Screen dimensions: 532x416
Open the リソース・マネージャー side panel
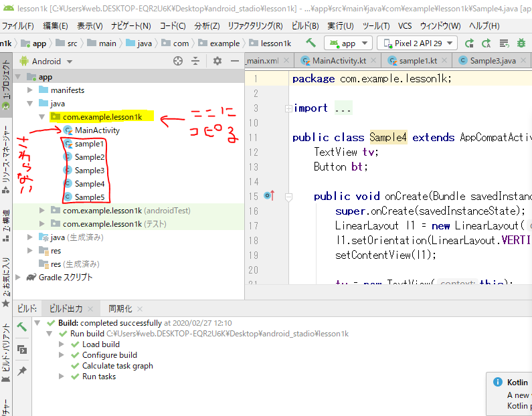[x=6, y=159]
